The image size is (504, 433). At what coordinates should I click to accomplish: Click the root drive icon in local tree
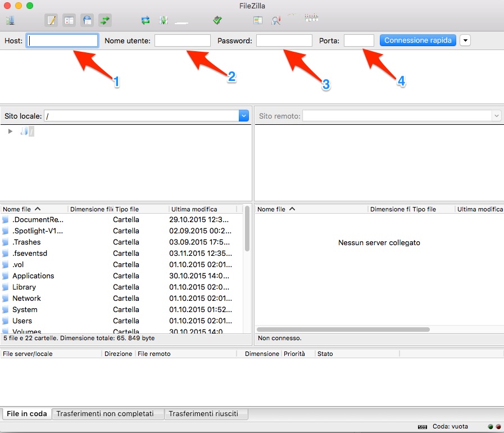[24, 131]
